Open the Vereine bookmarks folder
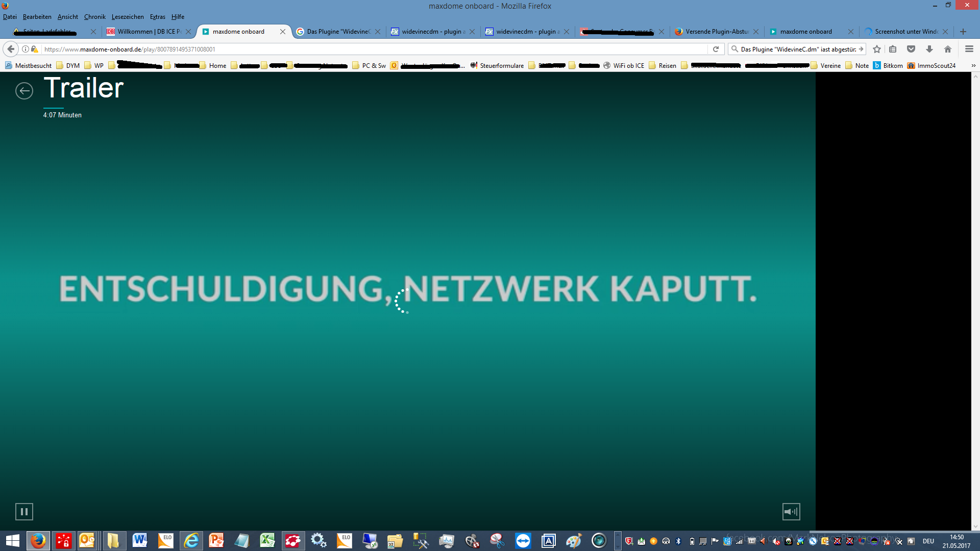Viewport: 980px width, 551px height. tap(826, 65)
